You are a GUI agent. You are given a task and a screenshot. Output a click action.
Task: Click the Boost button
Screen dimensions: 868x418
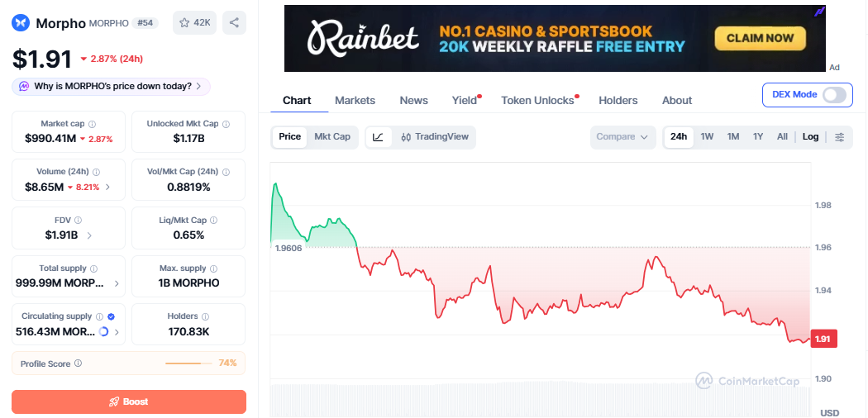click(x=129, y=402)
